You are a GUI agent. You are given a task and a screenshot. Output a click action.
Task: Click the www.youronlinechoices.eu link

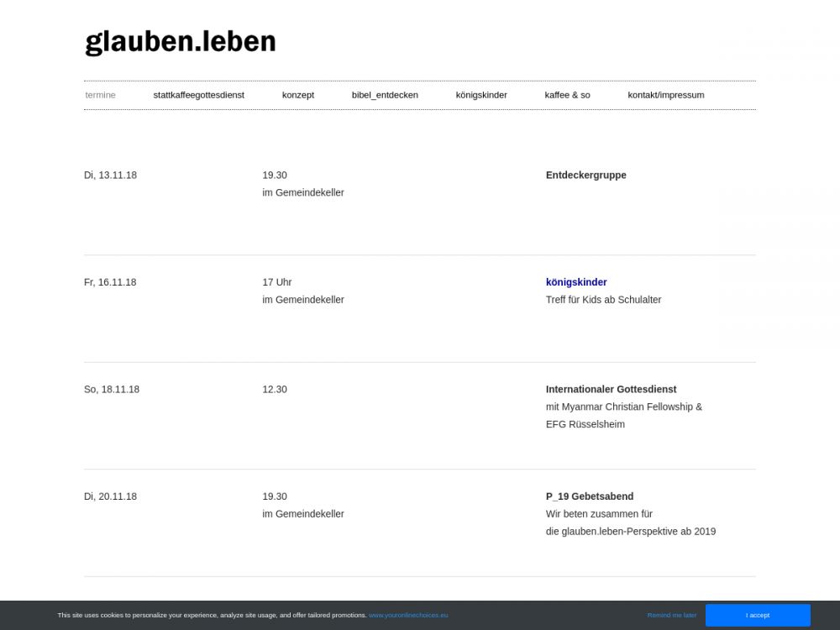click(x=408, y=615)
